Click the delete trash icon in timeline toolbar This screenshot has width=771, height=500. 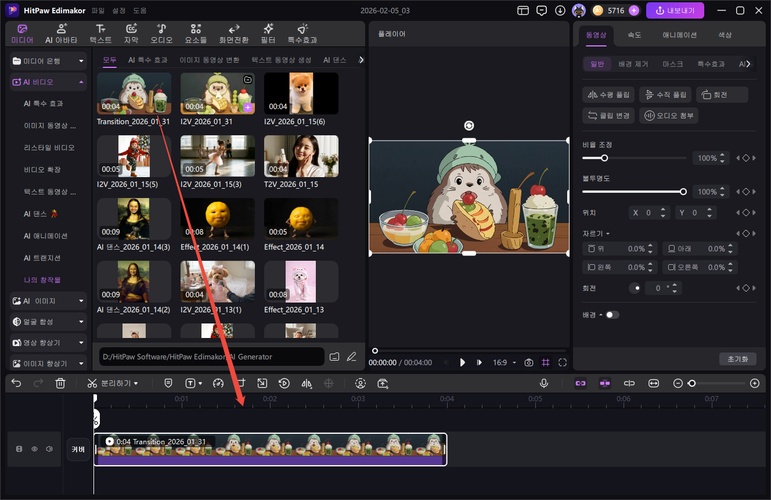60,383
